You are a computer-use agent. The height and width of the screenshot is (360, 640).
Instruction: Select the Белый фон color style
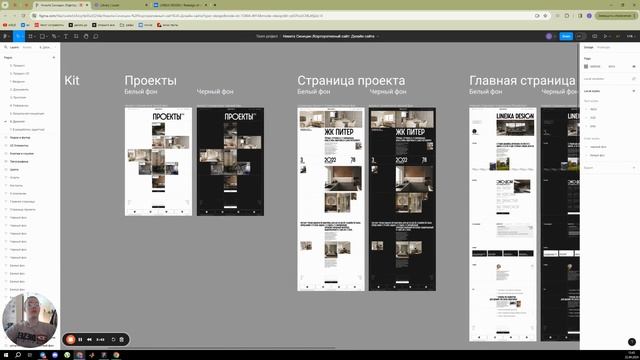(x=597, y=156)
